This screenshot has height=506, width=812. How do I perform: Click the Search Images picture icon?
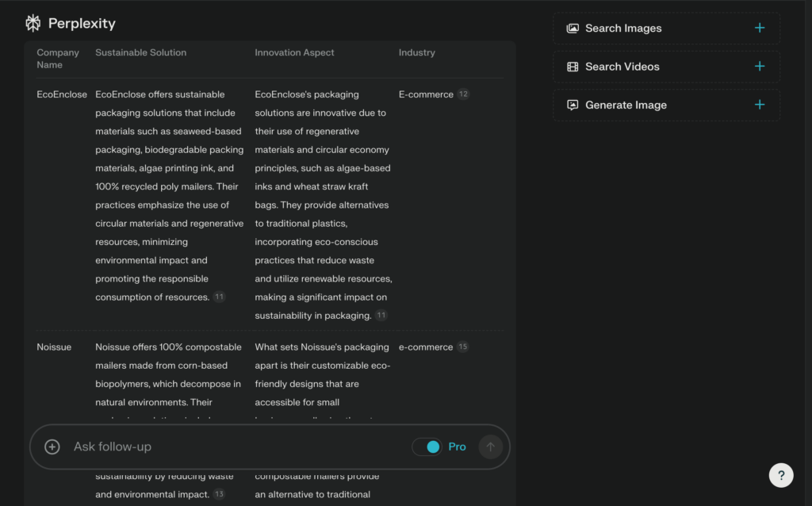click(573, 29)
